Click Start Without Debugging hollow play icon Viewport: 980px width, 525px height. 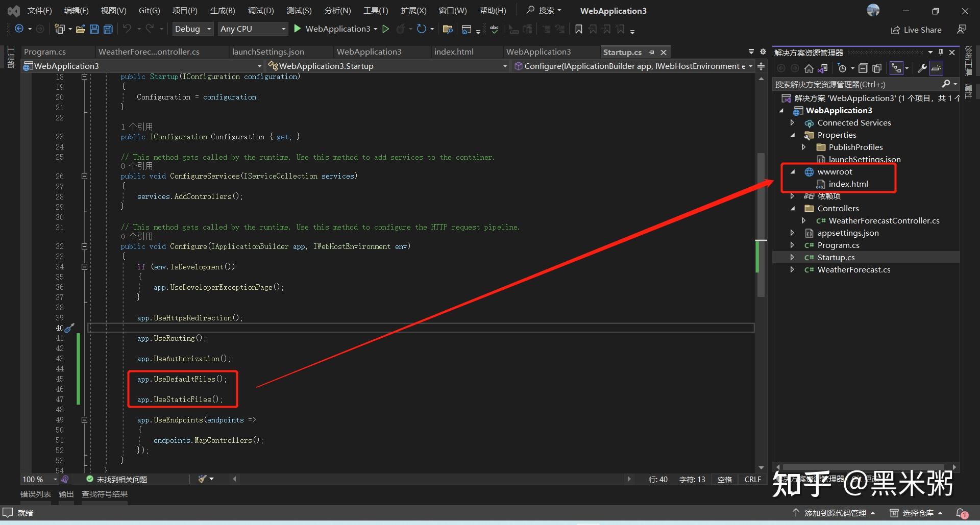click(x=386, y=29)
